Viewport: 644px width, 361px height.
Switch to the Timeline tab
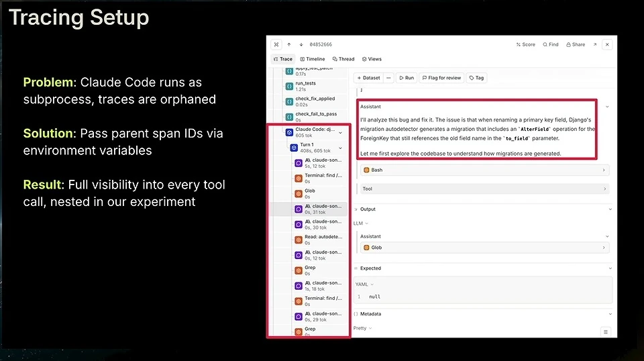click(313, 59)
